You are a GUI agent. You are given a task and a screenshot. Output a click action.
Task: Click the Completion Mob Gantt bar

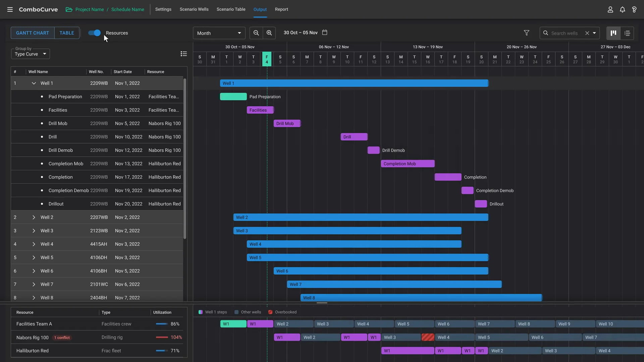[x=408, y=164]
